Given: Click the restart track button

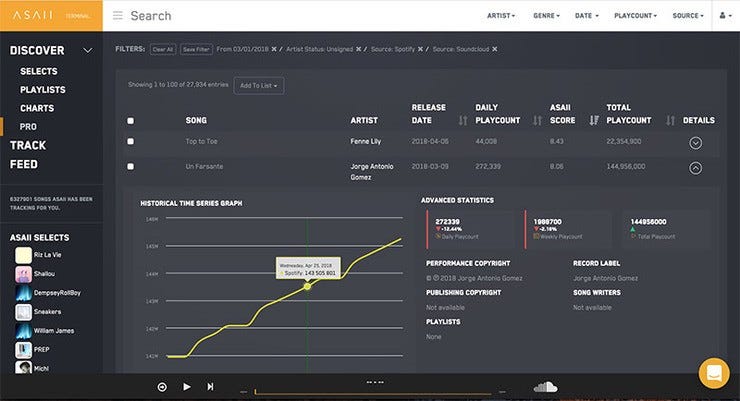Looking at the screenshot, I should point(162,387).
